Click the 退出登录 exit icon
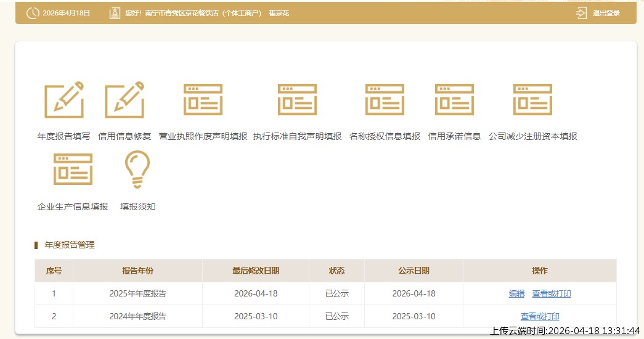 coord(581,13)
